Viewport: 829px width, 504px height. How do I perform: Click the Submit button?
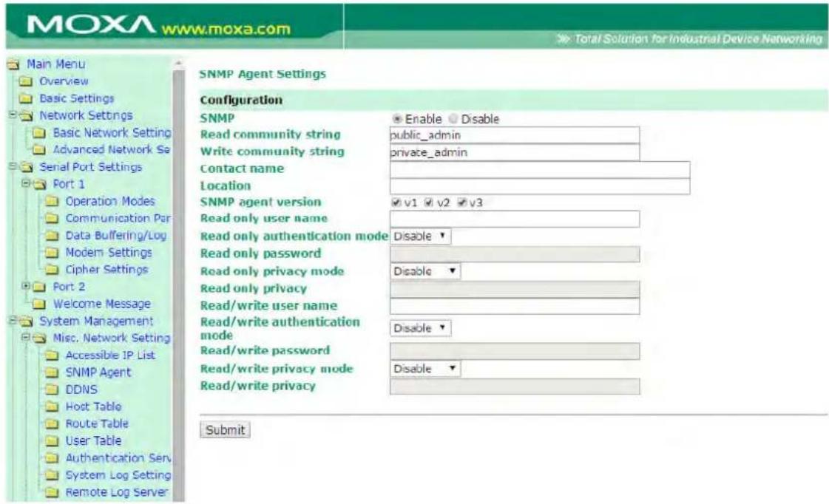pos(226,430)
